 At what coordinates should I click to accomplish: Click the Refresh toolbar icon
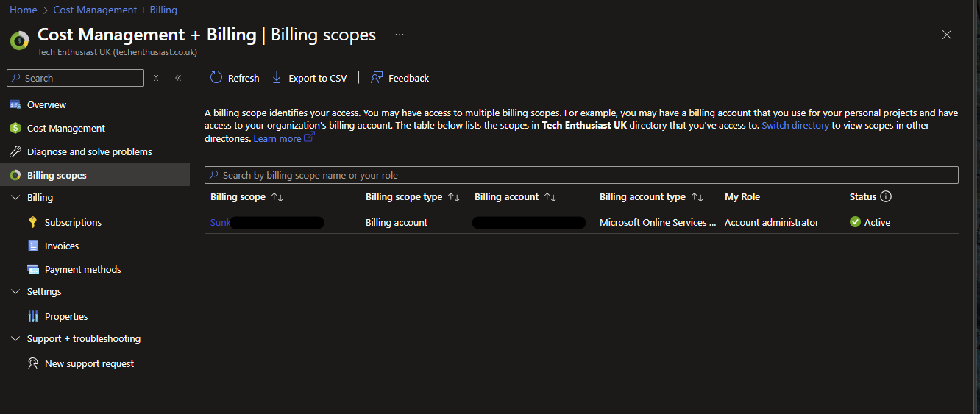pyautogui.click(x=216, y=78)
